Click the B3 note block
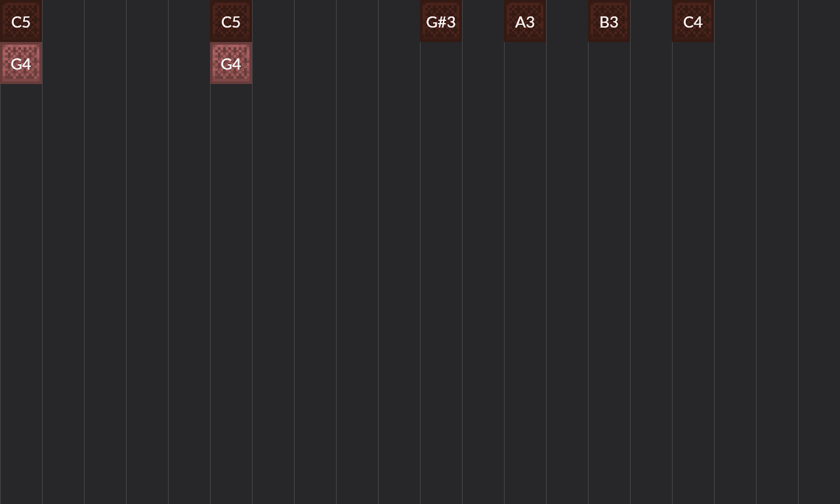Image resolution: width=840 pixels, height=504 pixels. (609, 21)
